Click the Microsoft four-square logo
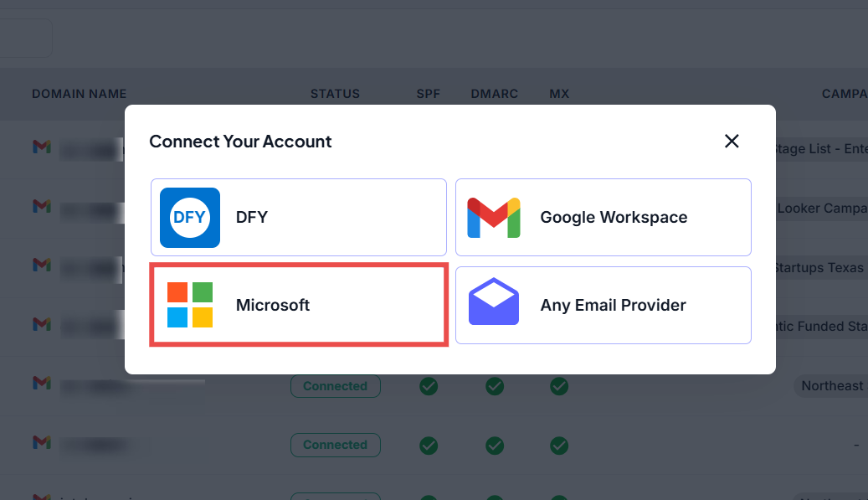Viewport: 868px width, 500px height. point(190,305)
